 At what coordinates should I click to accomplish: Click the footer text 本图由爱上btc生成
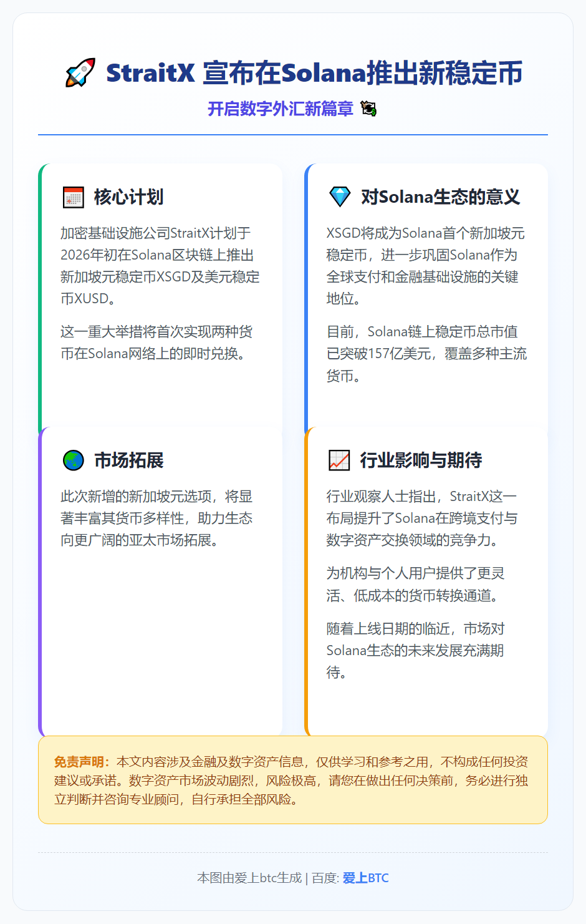(249, 878)
